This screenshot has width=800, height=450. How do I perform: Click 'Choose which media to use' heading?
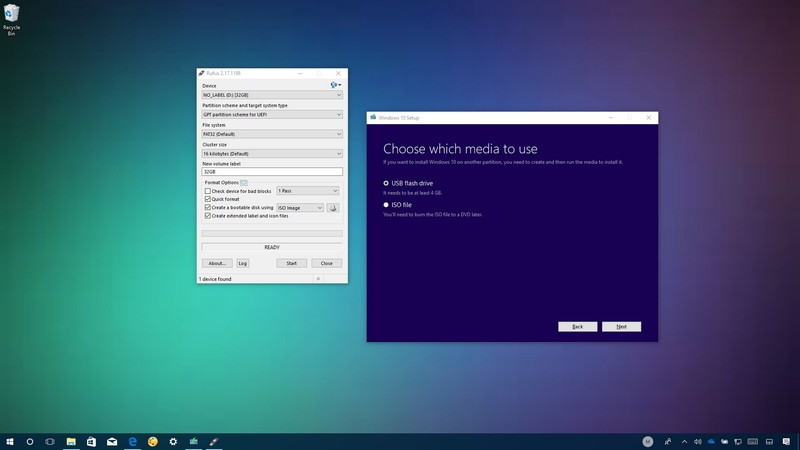pyautogui.click(x=460, y=149)
